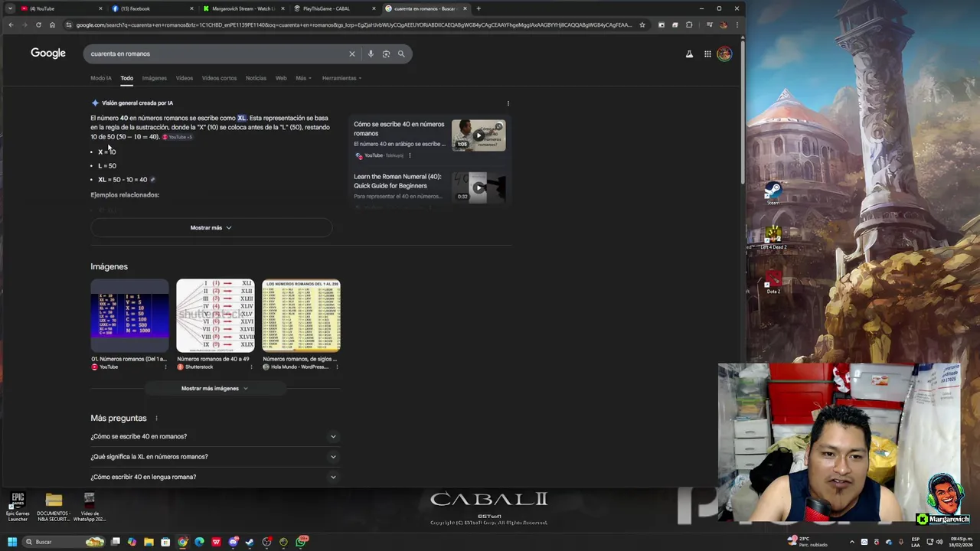Image resolution: width=980 pixels, height=551 pixels.
Task: Click the magnifier search icon in search box
Action: point(401,54)
